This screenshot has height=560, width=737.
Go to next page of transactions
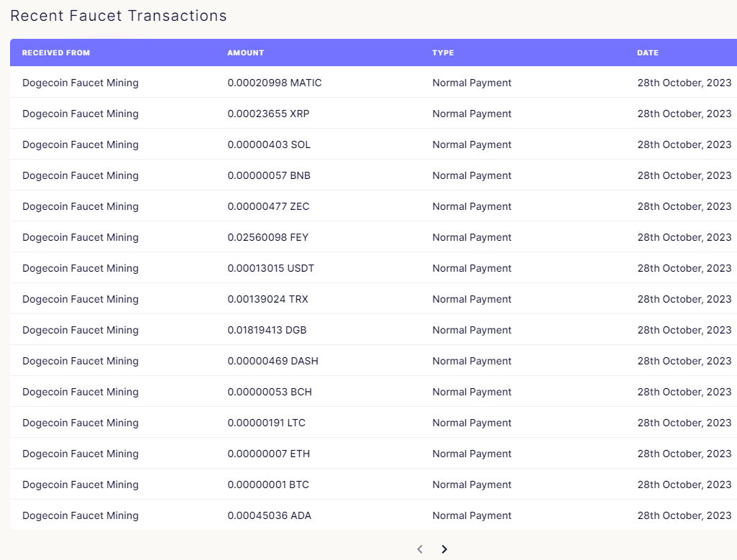(444, 548)
